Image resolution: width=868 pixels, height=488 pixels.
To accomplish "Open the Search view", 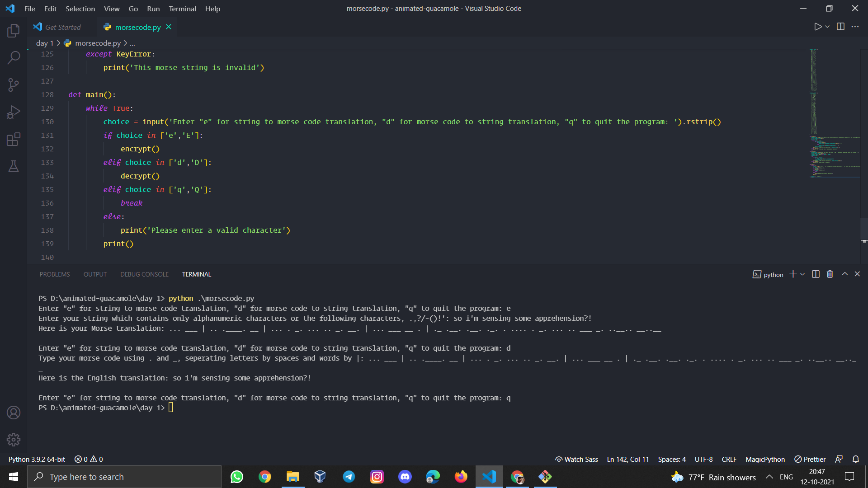I will coord(13,57).
